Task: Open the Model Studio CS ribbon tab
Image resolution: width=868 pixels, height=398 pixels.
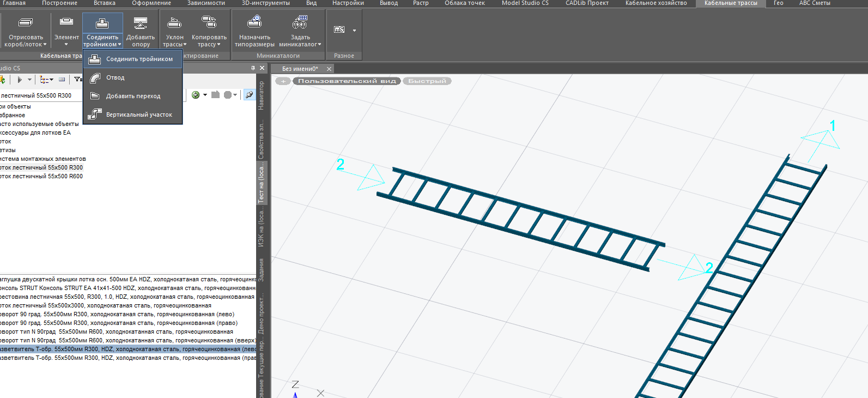Action: (525, 3)
